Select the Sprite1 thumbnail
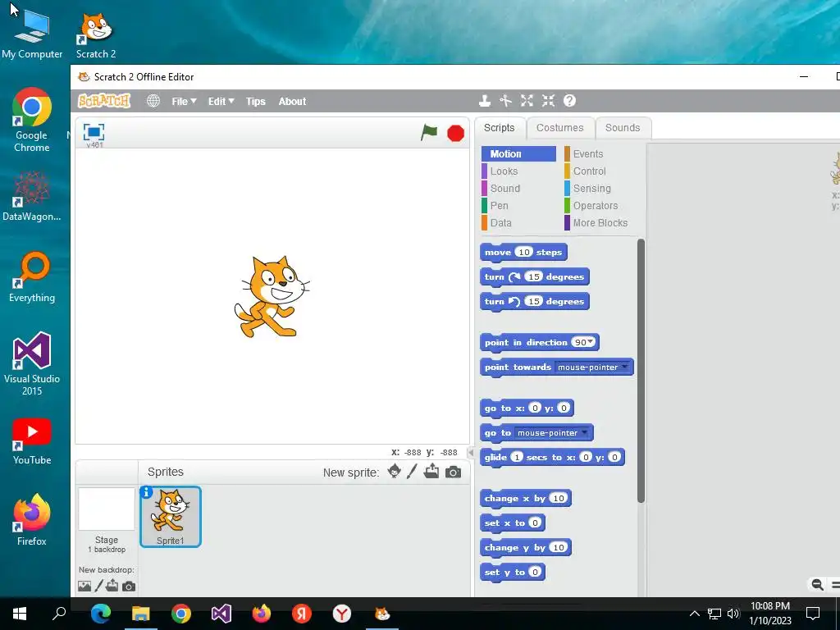 point(171,517)
